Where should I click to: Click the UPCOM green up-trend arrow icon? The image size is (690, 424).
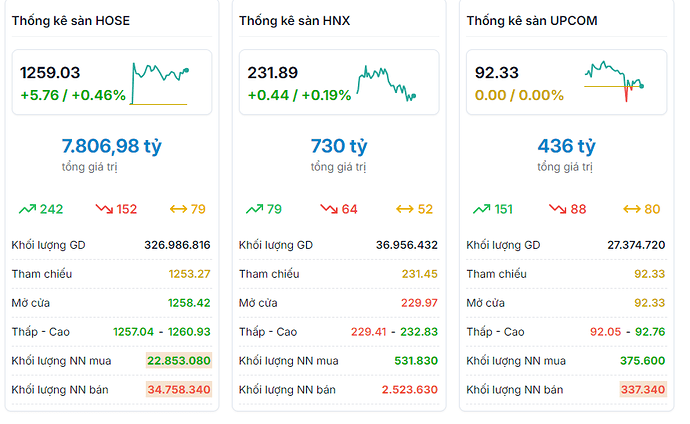(x=481, y=209)
